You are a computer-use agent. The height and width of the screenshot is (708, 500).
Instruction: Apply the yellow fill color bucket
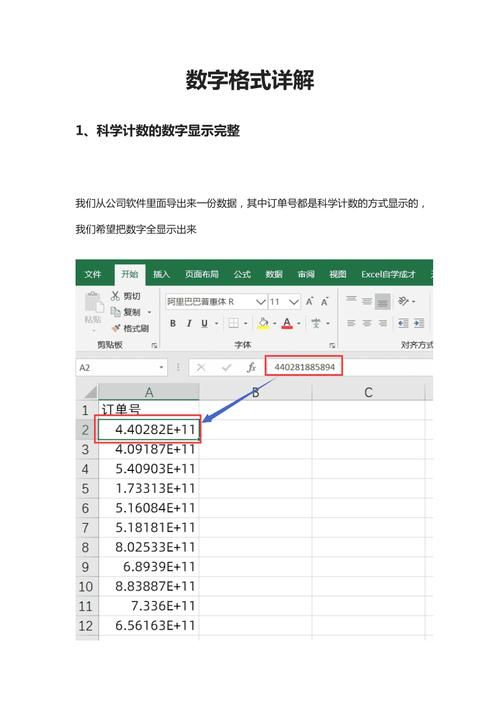pyautogui.click(x=263, y=323)
